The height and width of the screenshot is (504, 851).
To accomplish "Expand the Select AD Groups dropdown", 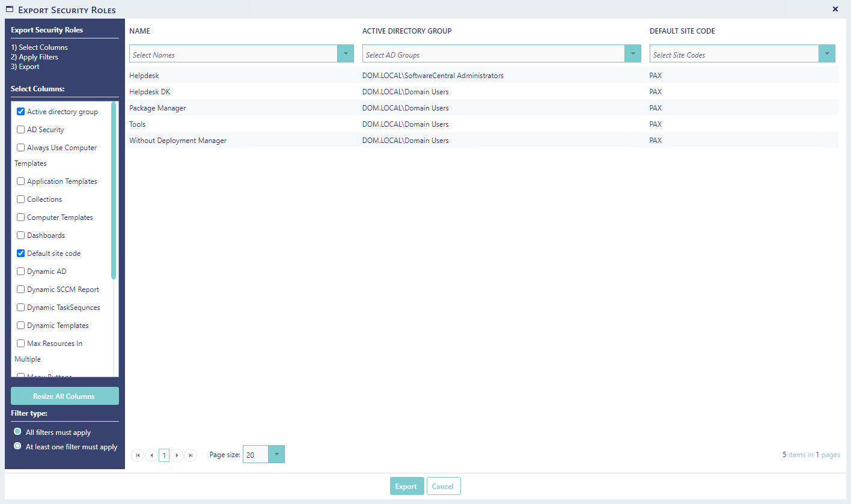I will (x=633, y=54).
